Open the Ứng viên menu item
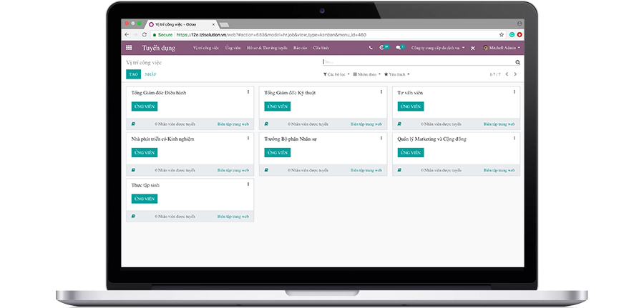 (x=233, y=48)
